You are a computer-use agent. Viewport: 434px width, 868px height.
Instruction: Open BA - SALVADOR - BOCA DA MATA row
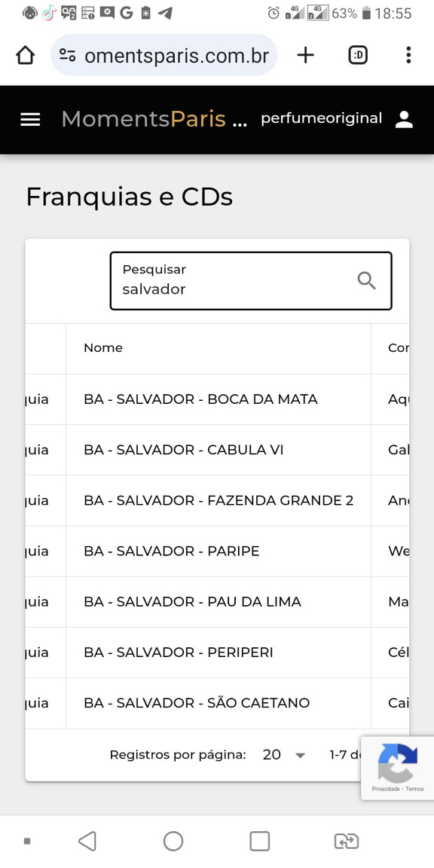click(217, 399)
